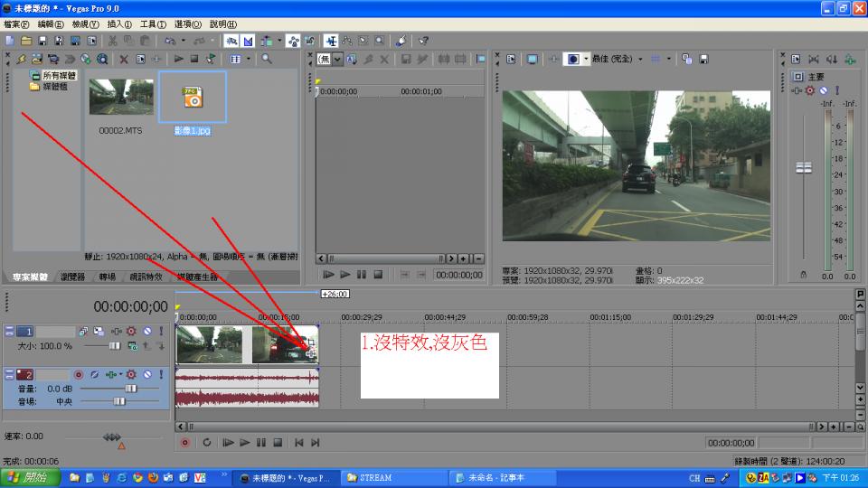Toggle Loop Playback in timeline transport
The height and width of the screenshot is (488, 868).
[x=207, y=443]
